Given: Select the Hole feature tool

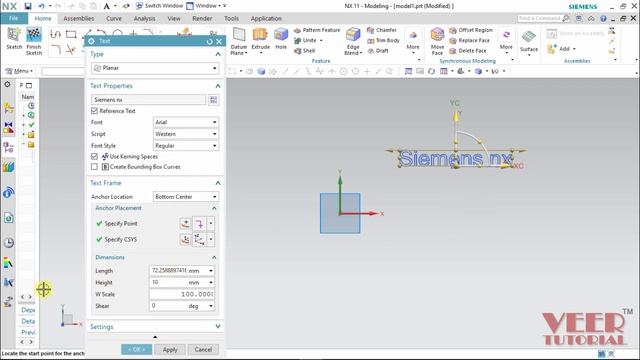Looking at the screenshot, I should 281,39.
